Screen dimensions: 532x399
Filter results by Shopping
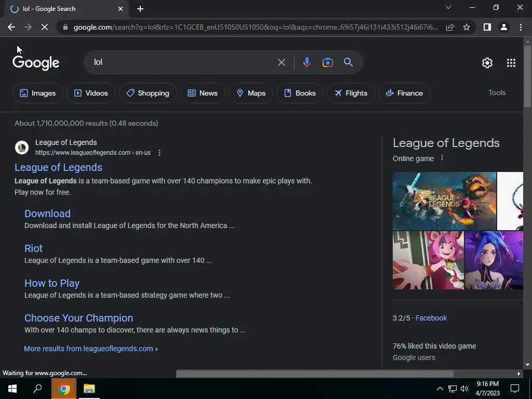[x=148, y=93]
